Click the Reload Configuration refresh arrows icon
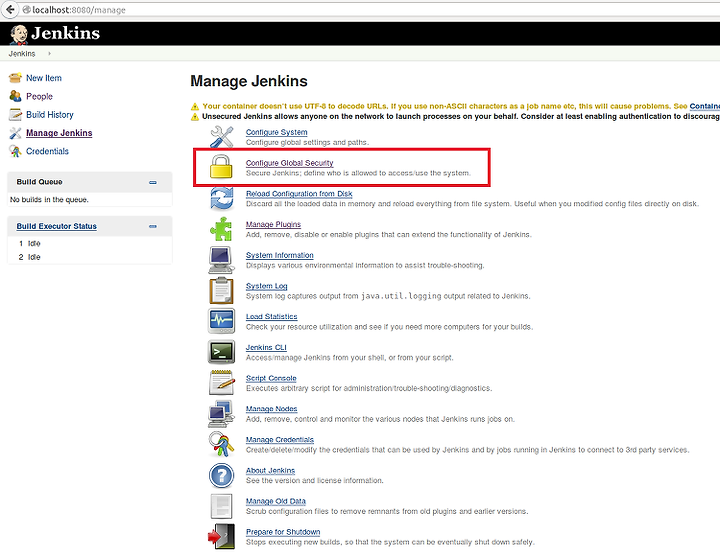This screenshot has width=720, height=557. [222, 198]
